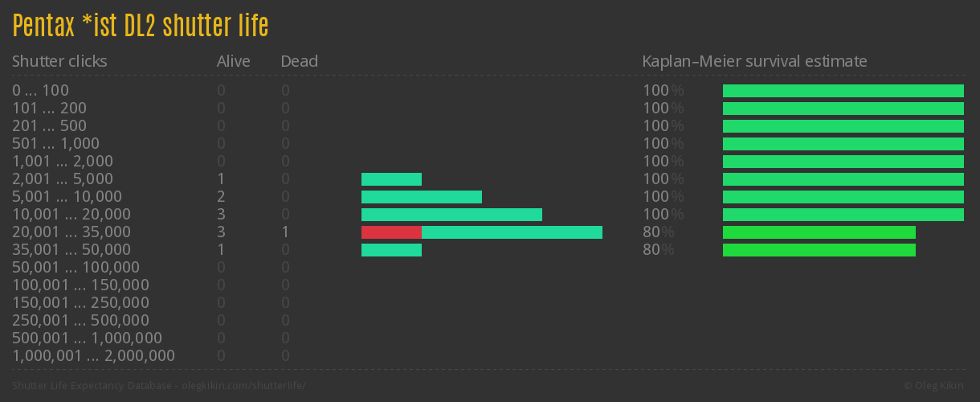
Task: Click the Alive column header
Action: [x=233, y=61]
